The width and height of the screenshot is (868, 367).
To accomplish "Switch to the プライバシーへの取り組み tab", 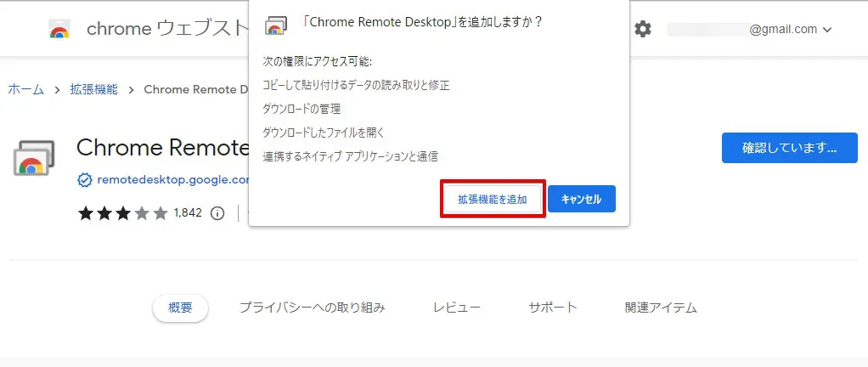I will click(312, 308).
